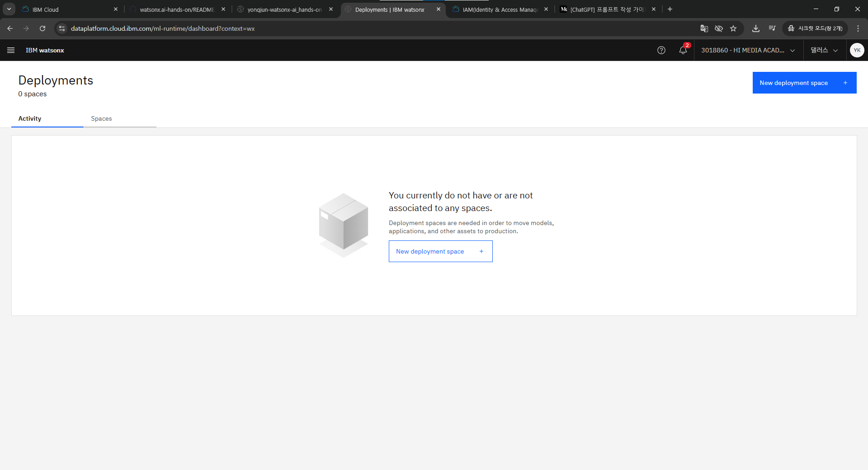Screen dimensions: 868x470
Task: Click the incognito mode indicator chip
Action: coord(815,28)
